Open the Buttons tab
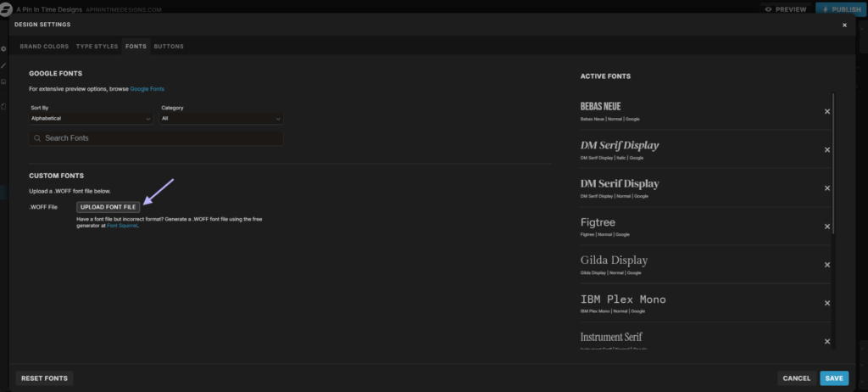868x392 pixels. pos(169,46)
